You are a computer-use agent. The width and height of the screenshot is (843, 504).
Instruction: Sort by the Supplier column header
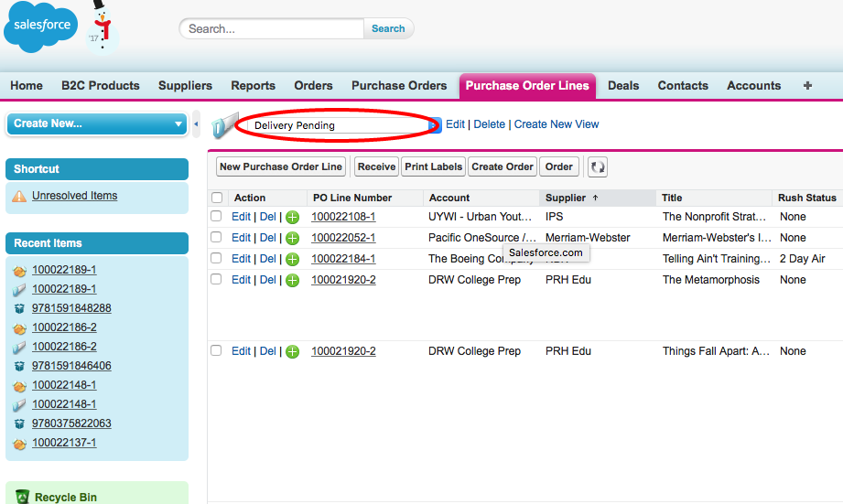[x=597, y=198]
